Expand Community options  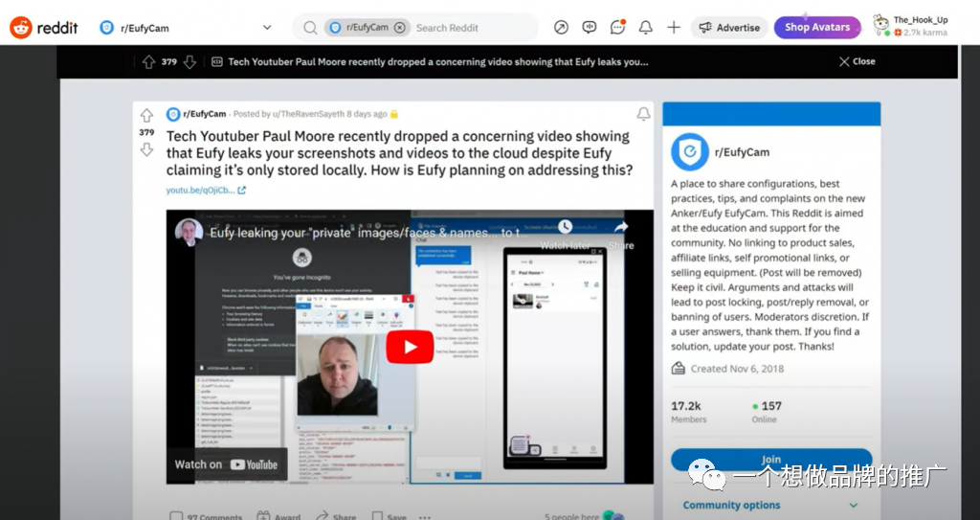tap(770, 505)
